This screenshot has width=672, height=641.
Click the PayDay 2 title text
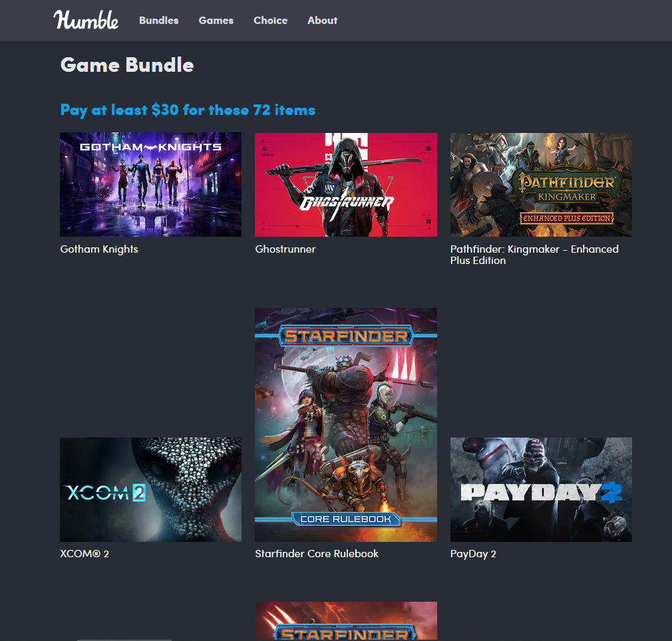pyautogui.click(x=473, y=554)
